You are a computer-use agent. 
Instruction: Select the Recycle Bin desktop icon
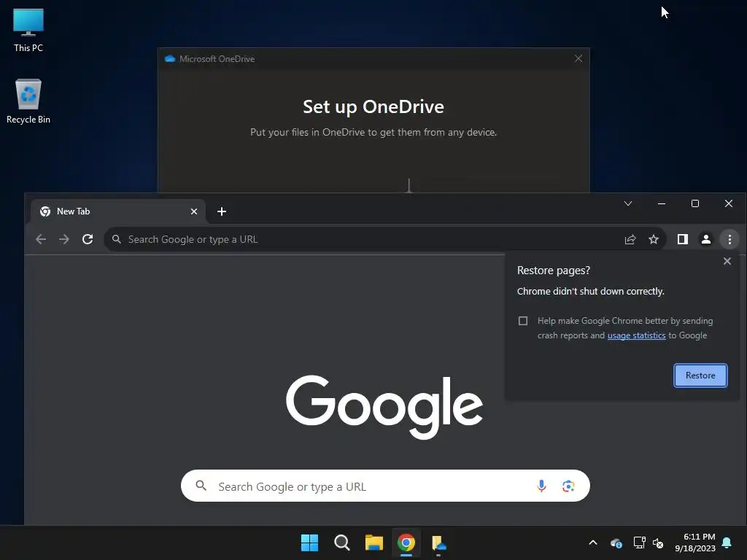pyautogui.click(x=28, y=101)
